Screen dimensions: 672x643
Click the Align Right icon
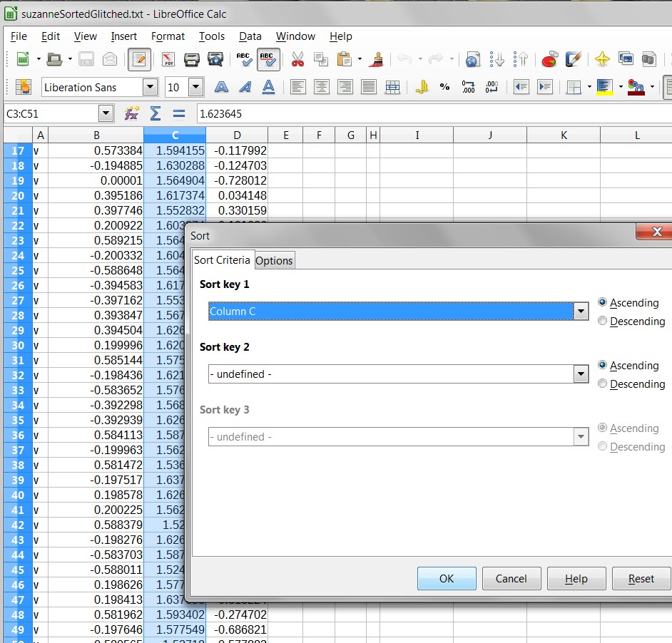345,87
